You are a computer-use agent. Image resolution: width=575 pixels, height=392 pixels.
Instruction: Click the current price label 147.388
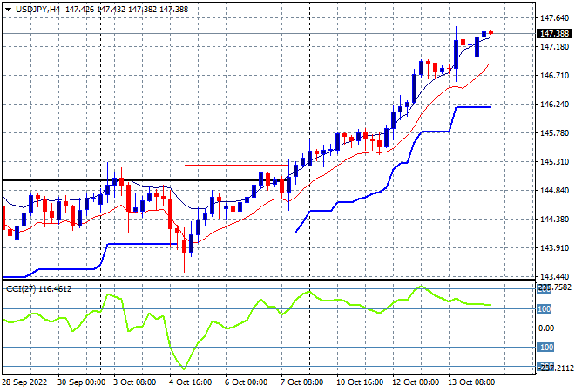click(555, 34)
